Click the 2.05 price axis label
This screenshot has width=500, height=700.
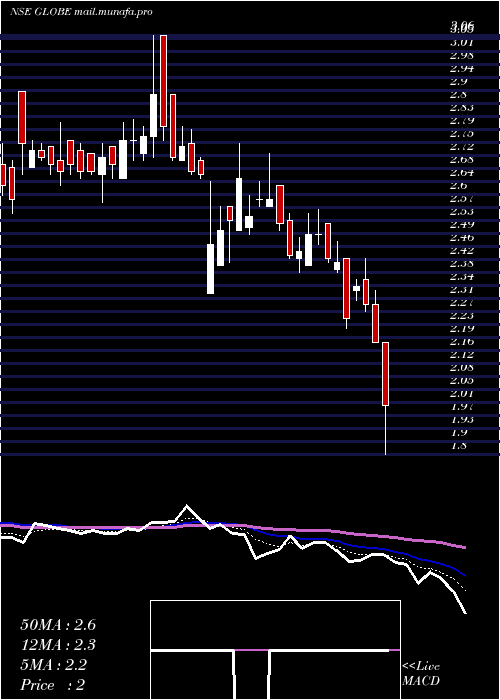(462, 380)
